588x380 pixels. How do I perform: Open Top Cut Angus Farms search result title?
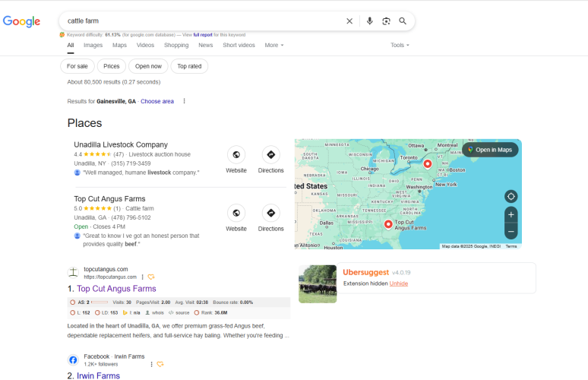pos(116,289)
